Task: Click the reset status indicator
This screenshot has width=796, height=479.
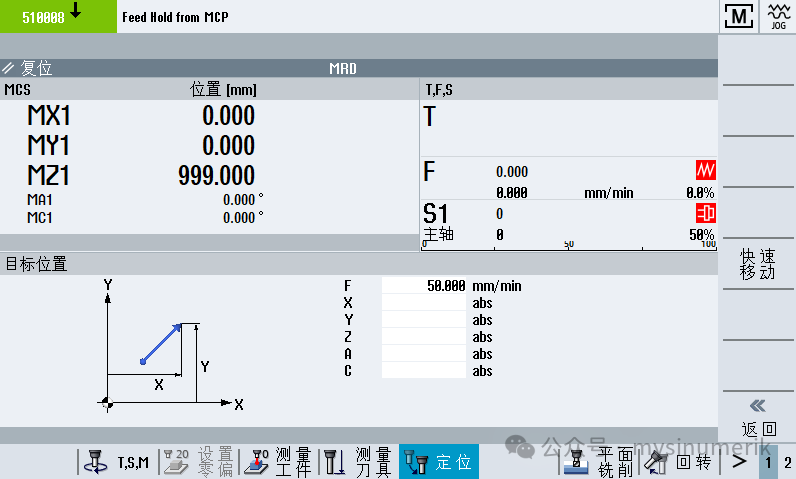Action: click(26, 68)
